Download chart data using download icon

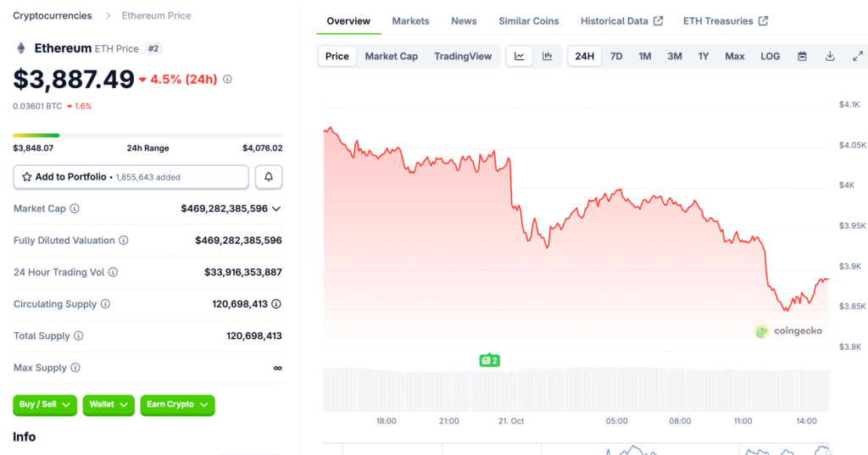coord(830,57)
